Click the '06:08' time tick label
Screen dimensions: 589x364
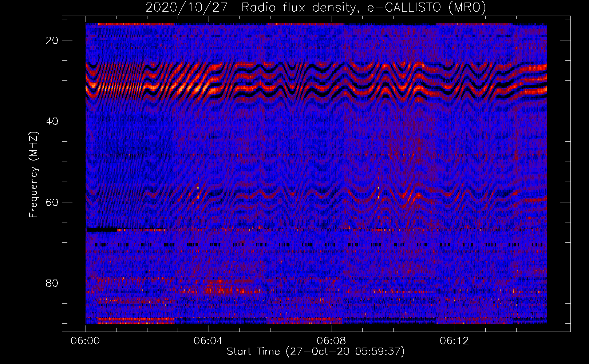pyautogui.click(x=331, y=341)
